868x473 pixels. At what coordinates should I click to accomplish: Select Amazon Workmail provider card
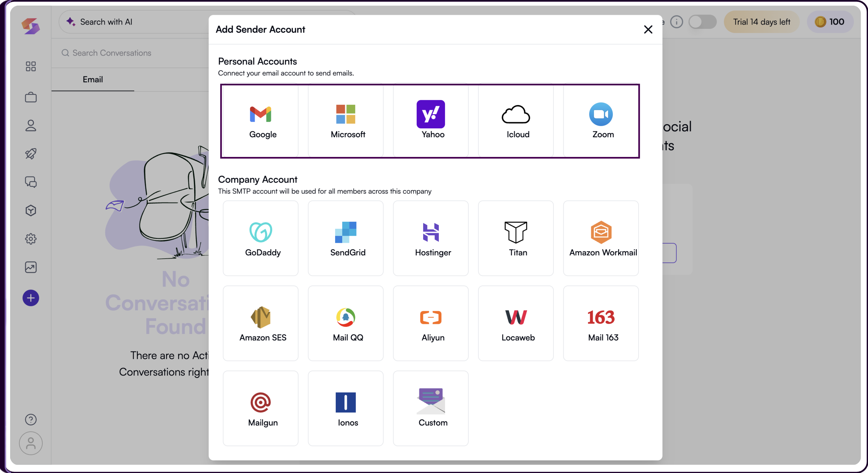point(601,238)
